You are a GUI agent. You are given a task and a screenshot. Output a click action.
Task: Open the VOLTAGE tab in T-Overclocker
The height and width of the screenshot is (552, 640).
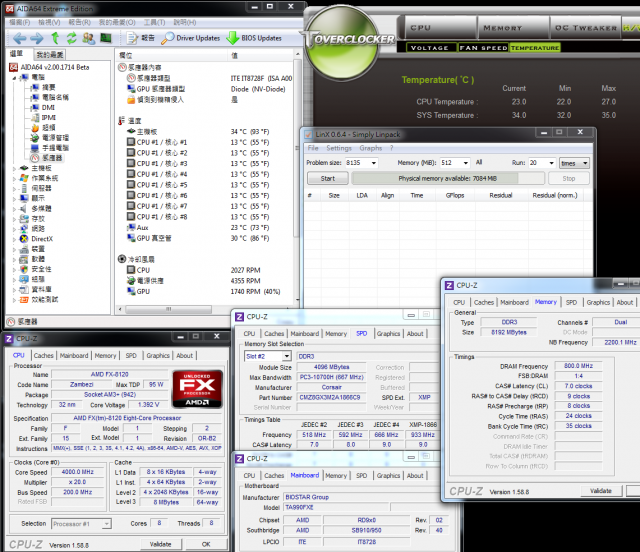coord(431,48)
